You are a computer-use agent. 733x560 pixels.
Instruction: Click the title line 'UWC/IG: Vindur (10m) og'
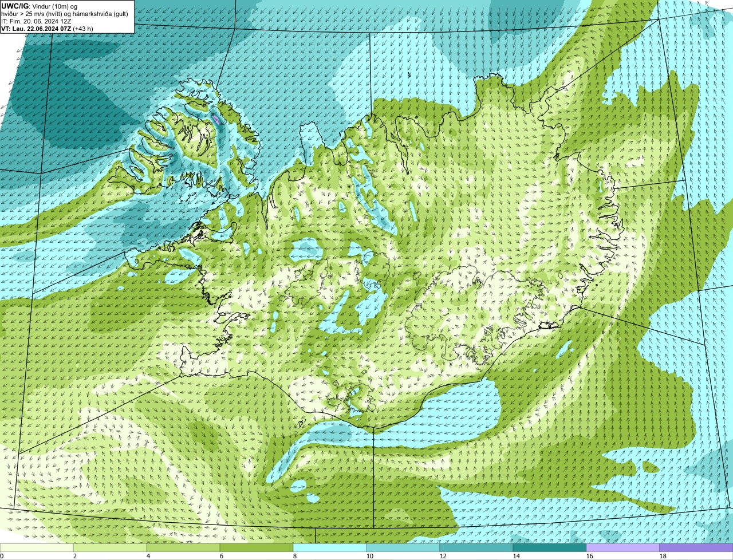40,6
